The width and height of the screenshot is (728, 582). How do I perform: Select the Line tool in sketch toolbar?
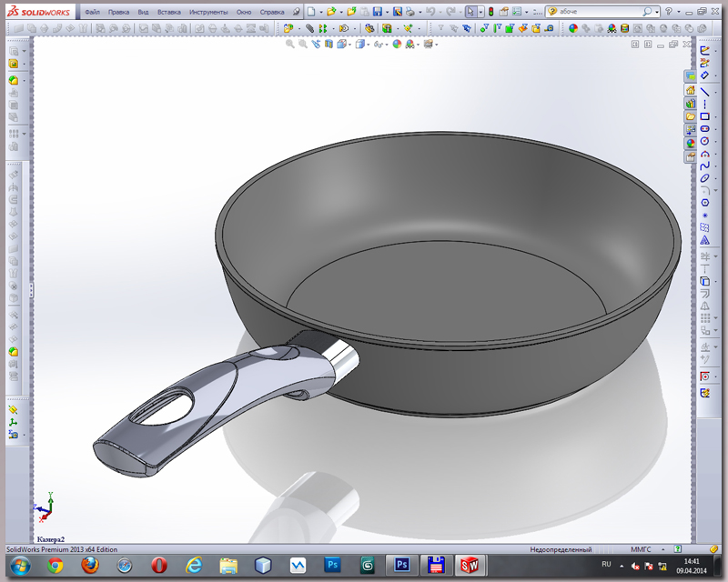tap(704, 92)
